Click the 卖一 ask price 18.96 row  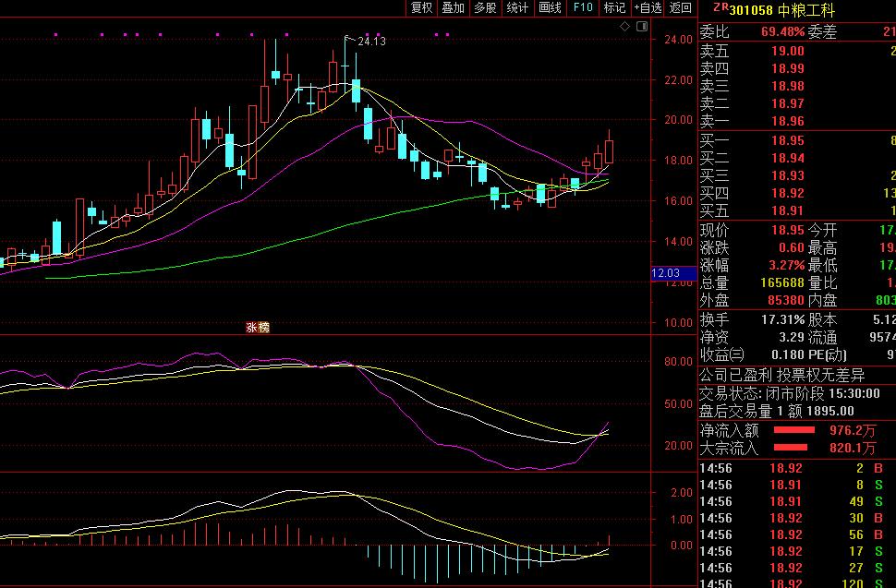click(x=787, y=121)
